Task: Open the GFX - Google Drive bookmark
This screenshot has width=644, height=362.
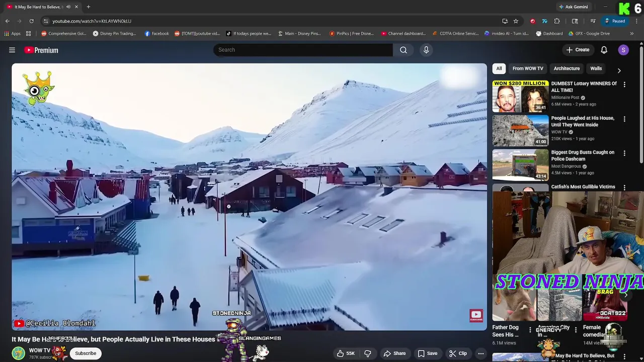Action: (589, 34)
